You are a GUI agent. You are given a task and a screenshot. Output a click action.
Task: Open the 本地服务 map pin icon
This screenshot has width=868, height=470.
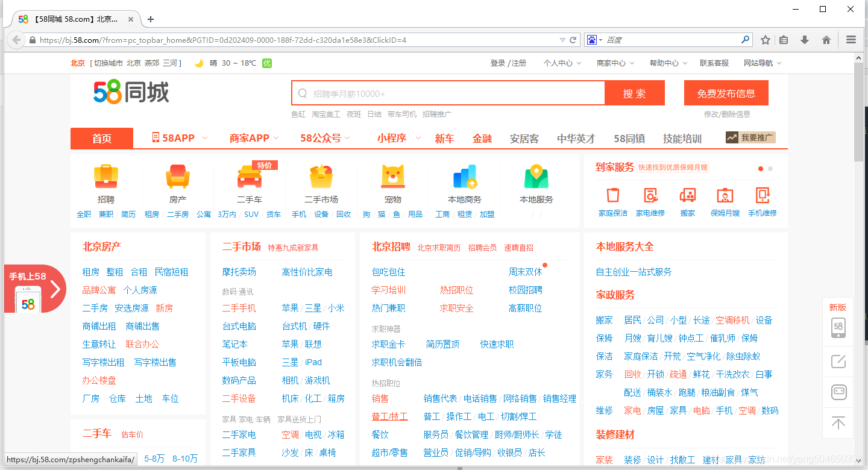click(x=536, y=177)
